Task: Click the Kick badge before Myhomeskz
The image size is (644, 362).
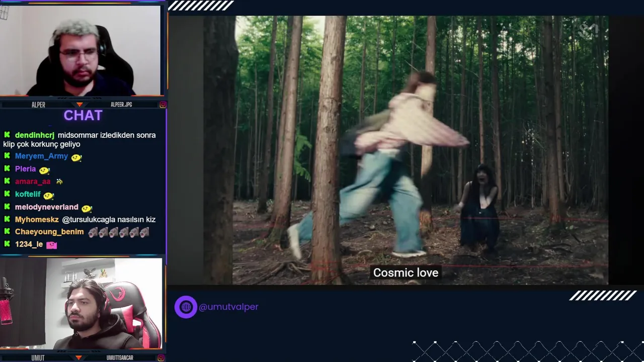Action: pos(7,219)
